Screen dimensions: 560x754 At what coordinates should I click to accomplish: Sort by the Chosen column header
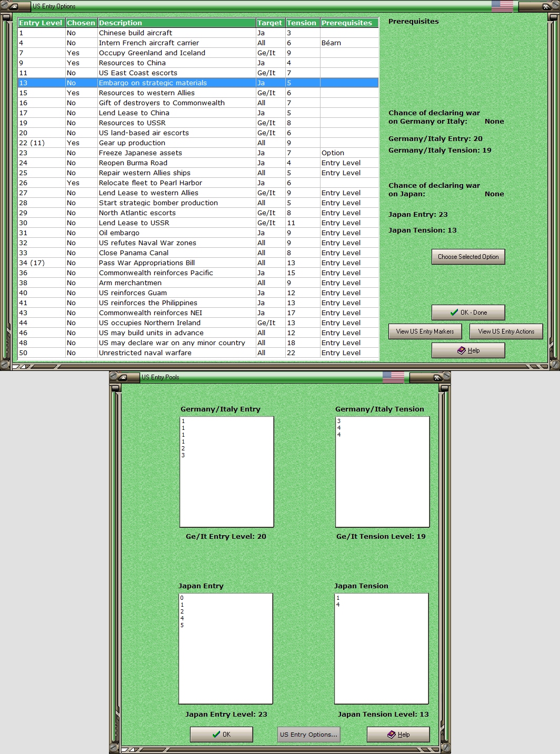[x=81, y=23]
